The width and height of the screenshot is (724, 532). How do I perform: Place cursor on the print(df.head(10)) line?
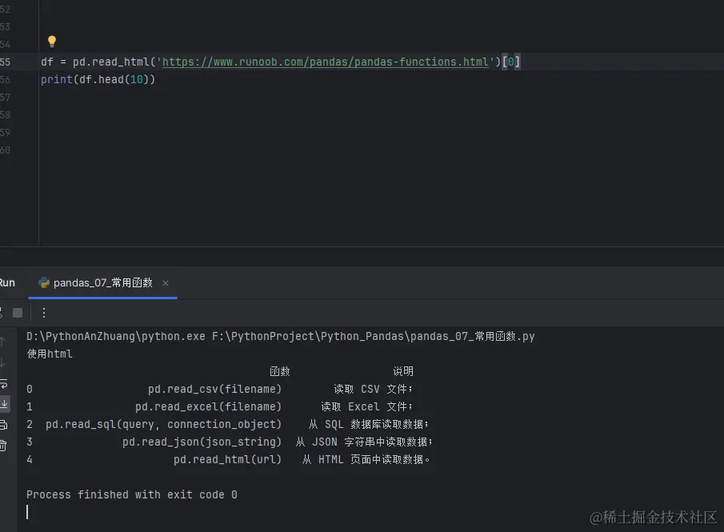point(98,79)
